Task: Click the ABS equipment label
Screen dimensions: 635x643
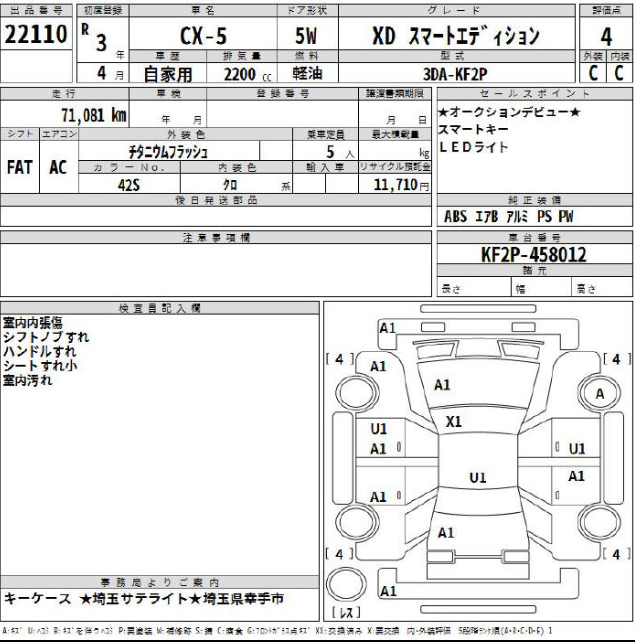Action: tap(456, 216)
